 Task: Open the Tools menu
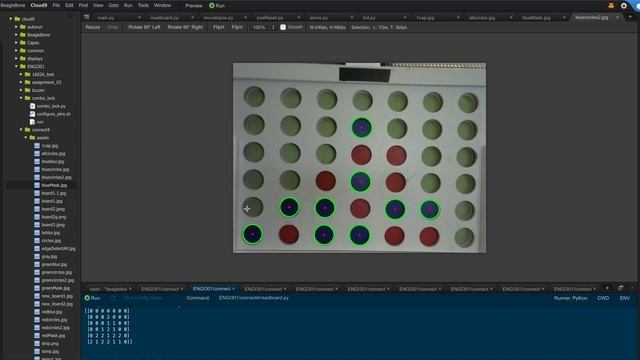(143, 5)
